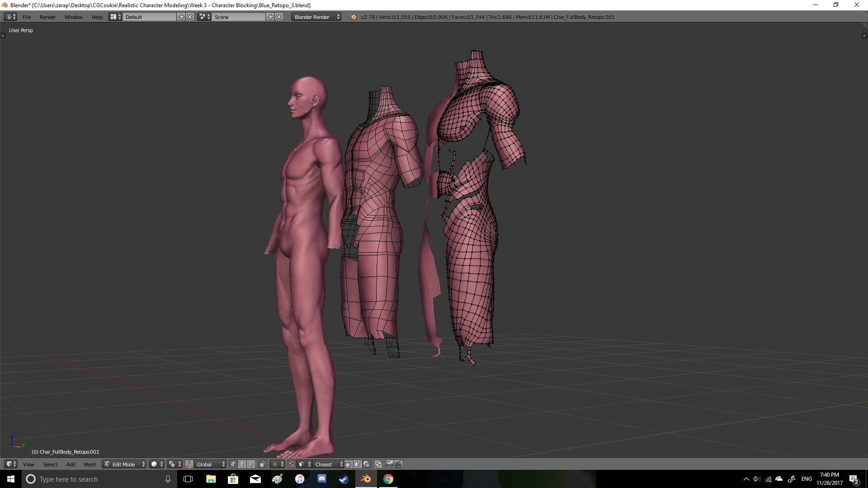Open the Render menu in top bar
The width and height of the screenshot is (868, 488).
pos(47,17)
